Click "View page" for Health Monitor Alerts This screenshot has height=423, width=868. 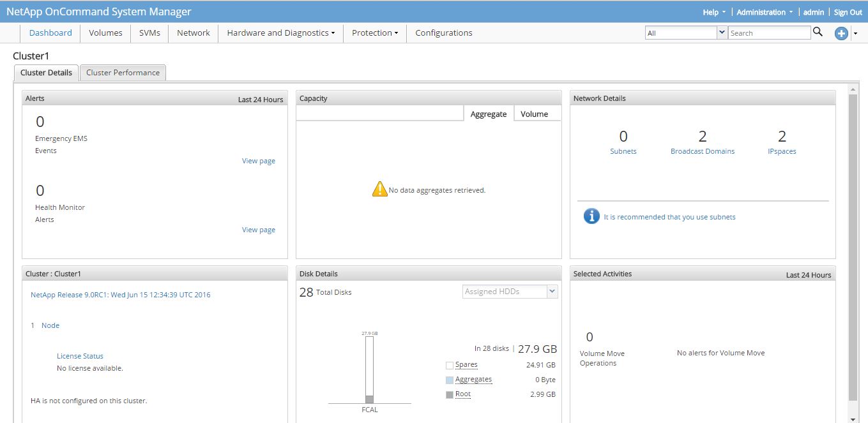tap(258, 229)
